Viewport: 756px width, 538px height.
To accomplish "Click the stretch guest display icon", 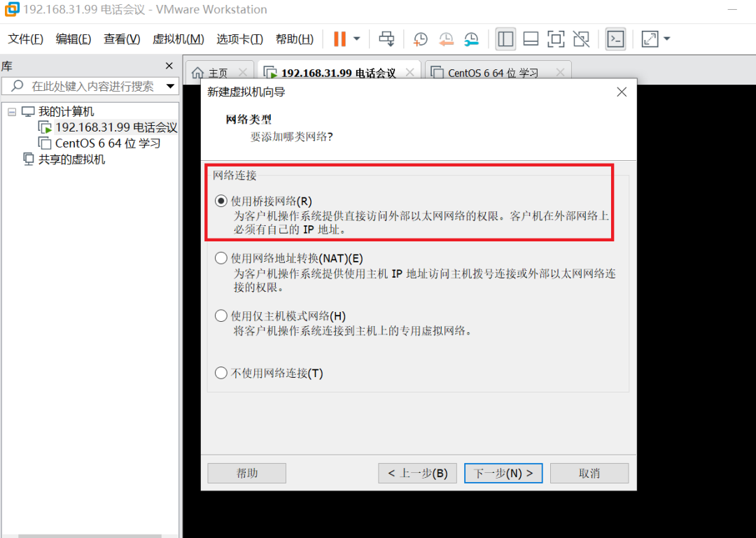I will tap(650, 39).
